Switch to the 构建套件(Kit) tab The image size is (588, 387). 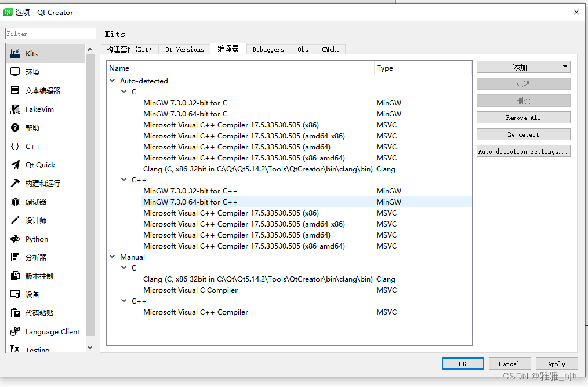[x=129, y=49]
